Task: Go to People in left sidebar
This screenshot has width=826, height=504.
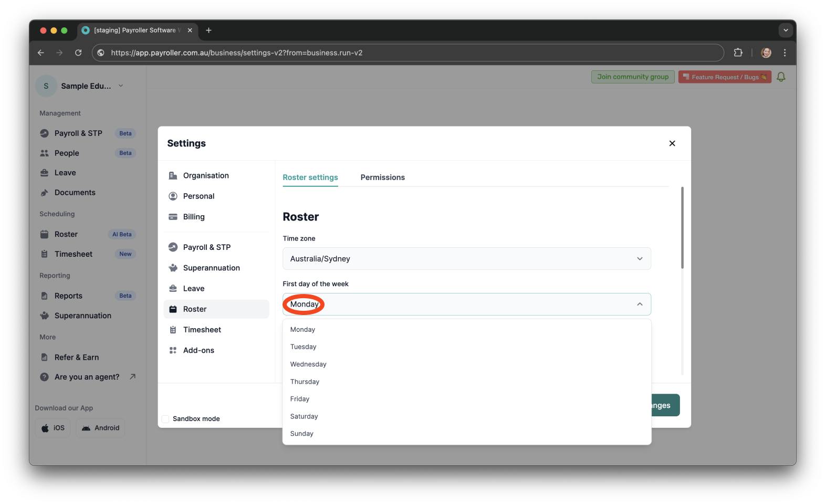Action: click(88, 153)
